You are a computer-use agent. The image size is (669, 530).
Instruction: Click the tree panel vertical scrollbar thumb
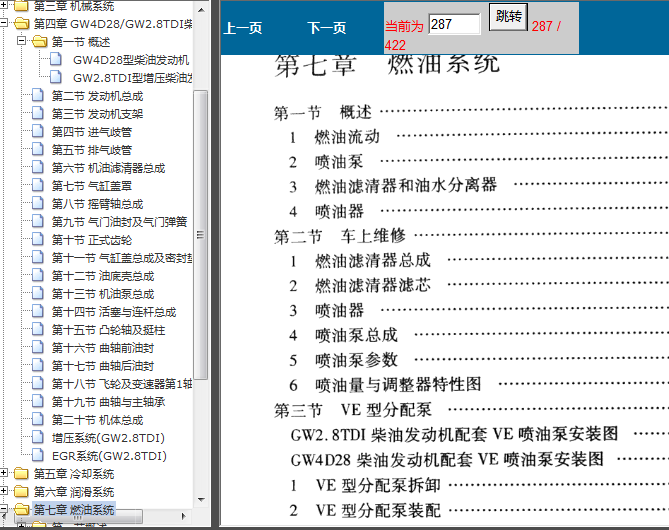coord(201,235)
